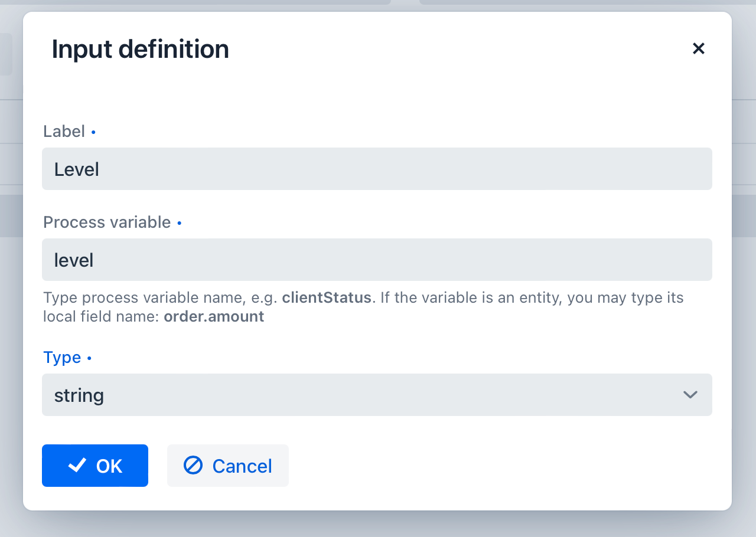Click the Label field containing Level
The height and width of the screenshot is (537, 756).
coord(377,169)
